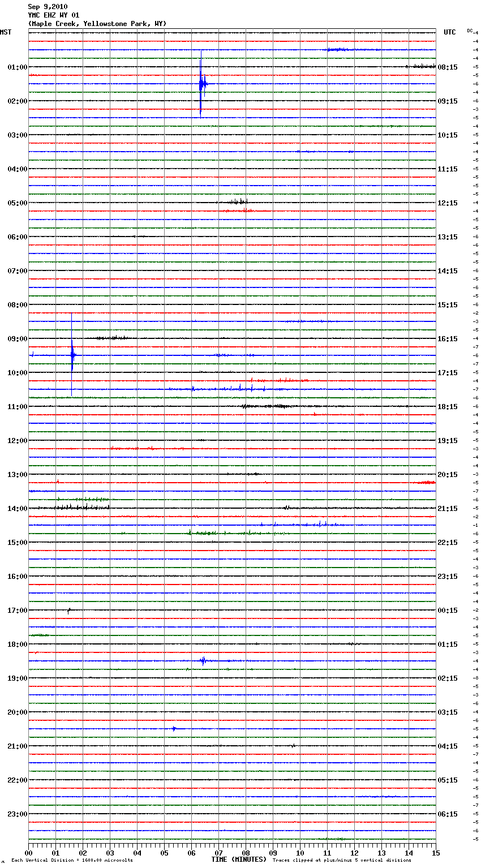The height and width of the screenshot is (868, 481).
Task: Select the 07:00 MST row label
Action: [x=17, y=271]
